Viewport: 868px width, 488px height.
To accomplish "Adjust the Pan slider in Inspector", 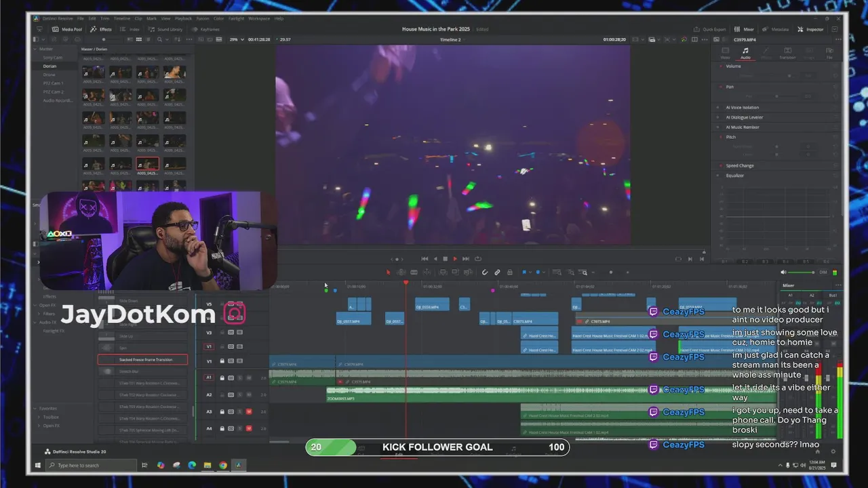I will (x=778, y=96).
